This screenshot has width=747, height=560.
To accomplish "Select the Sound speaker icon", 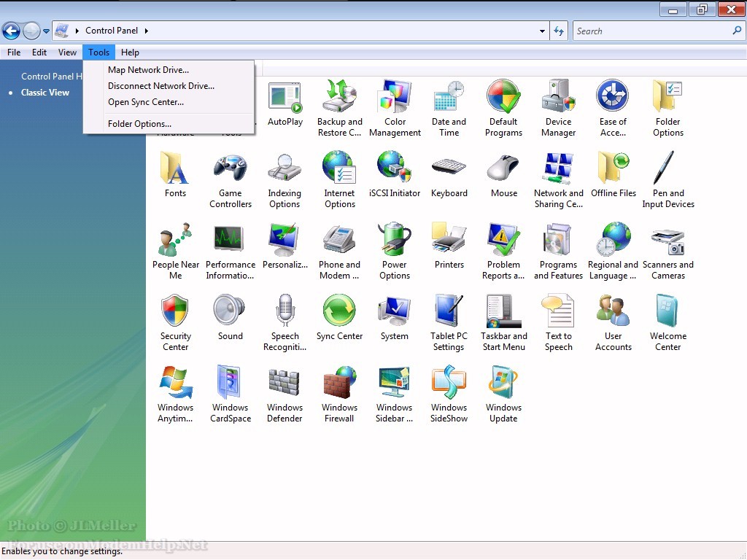I will pos(230,312).
